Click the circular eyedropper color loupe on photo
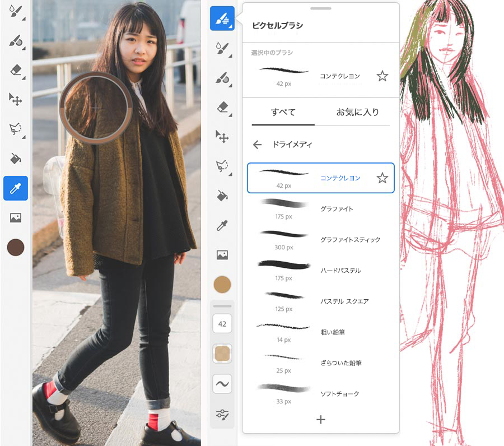Viewport: 504px width, 446px height. click(95, 108)
